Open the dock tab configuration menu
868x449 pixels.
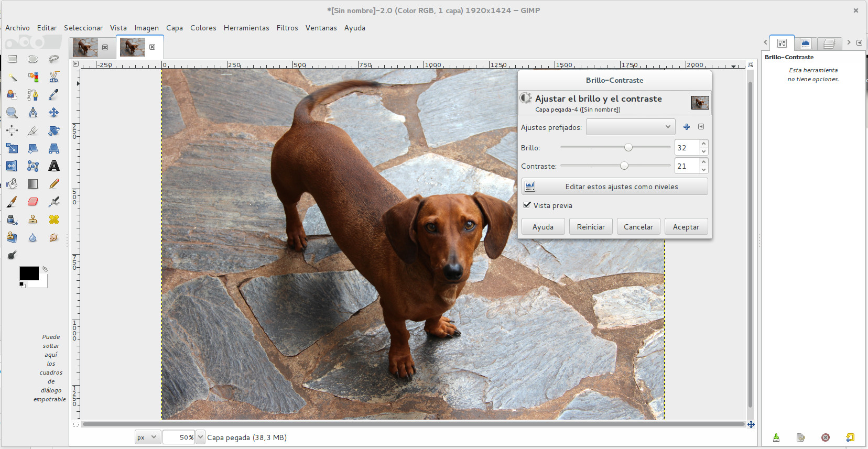point(859,42)
